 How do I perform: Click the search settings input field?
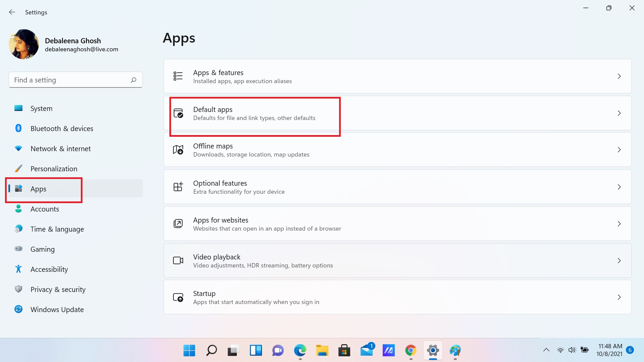pyautogui.click(x=75, y=80)
